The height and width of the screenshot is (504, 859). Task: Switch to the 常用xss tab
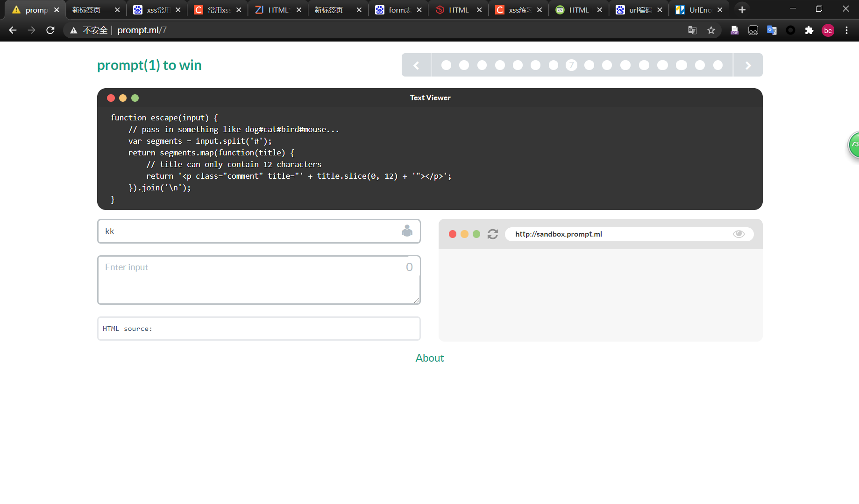[219, 10]
